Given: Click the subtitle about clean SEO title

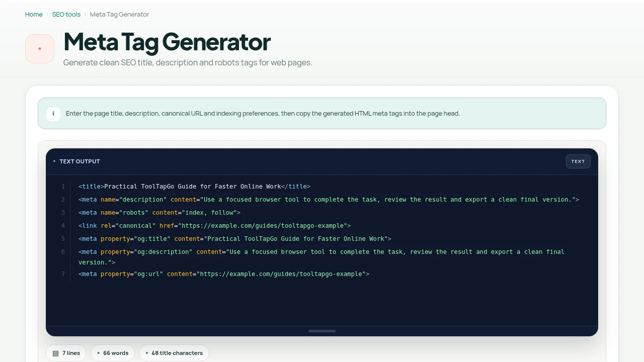Looking at the screenshot, I should click(188, 63).
